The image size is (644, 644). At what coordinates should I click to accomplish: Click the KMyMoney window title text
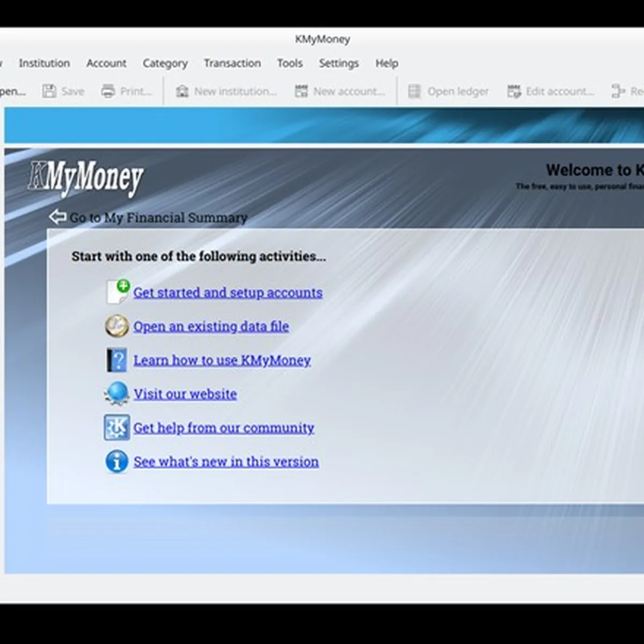coord(323,39)
